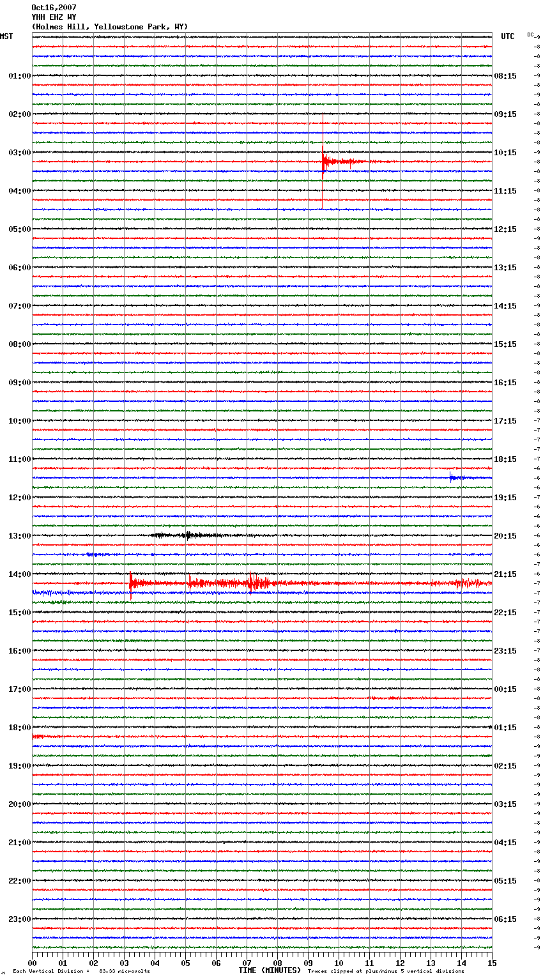Screen dimensions: 543x980
Task: Select the 04:00 MST time label
Action: [x=19, y=191]
